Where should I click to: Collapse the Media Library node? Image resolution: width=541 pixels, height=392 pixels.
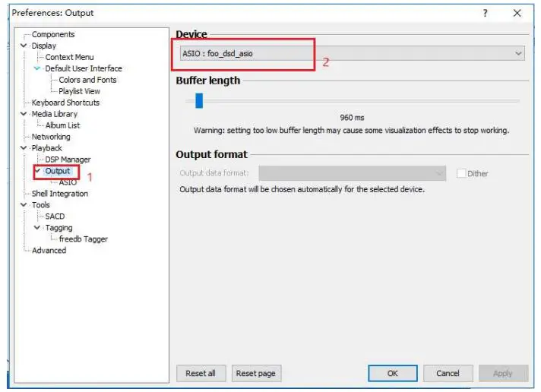coord(24,114)
